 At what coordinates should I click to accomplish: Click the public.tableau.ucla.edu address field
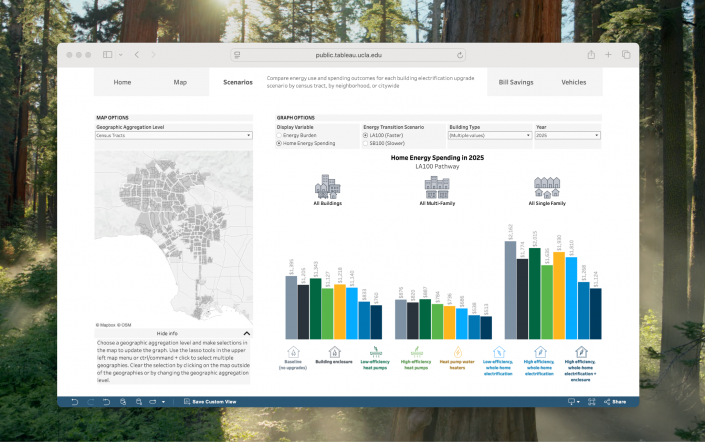click(x=348, y=55)
